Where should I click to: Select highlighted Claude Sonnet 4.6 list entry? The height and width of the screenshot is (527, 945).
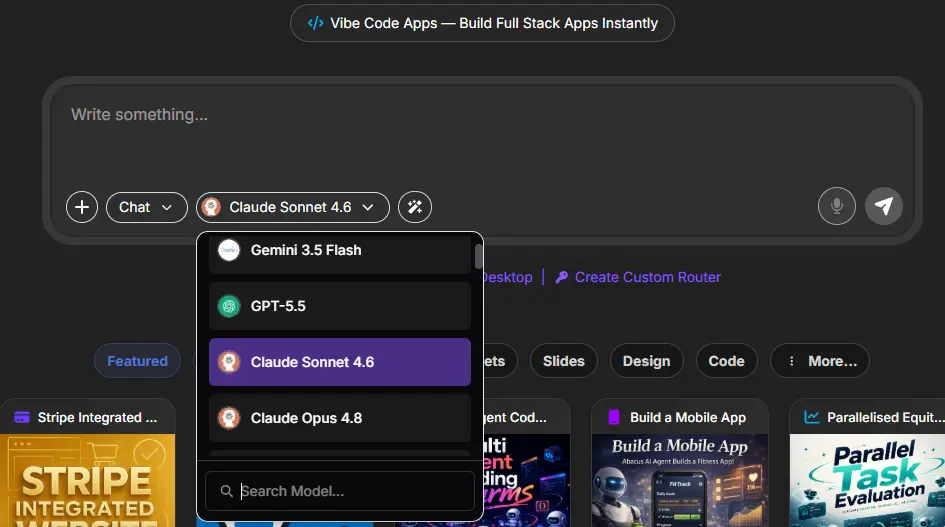click(339, 362)
